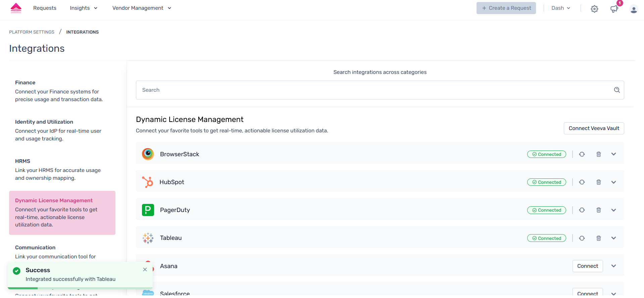The height and width of the screenshot is (298, 644).
Task: Open the Vendor Management dropdown
Action: 142,8
